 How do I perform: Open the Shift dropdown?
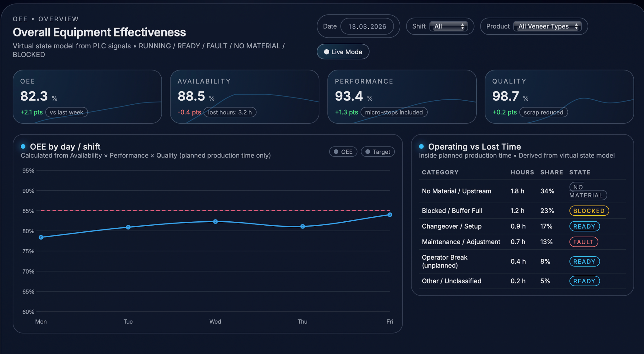click(449, 26)
